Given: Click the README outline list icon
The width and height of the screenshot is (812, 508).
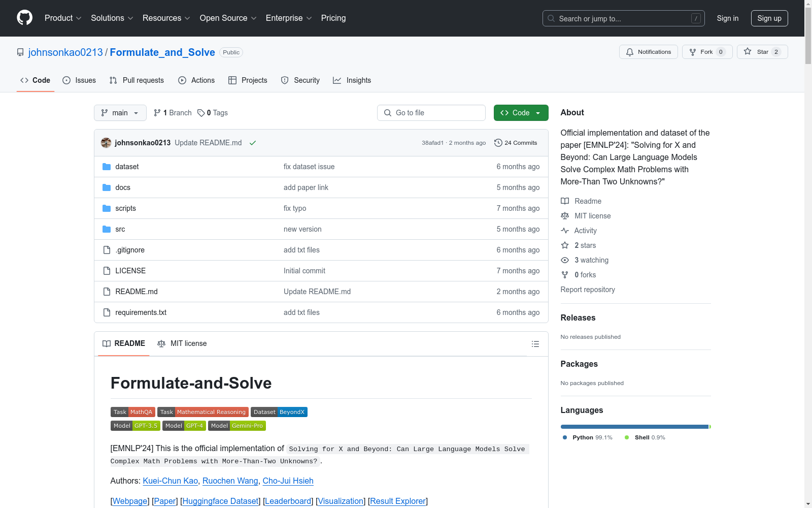Looking at the screenshot, I should pyautogui.click(x=535, y=344).
